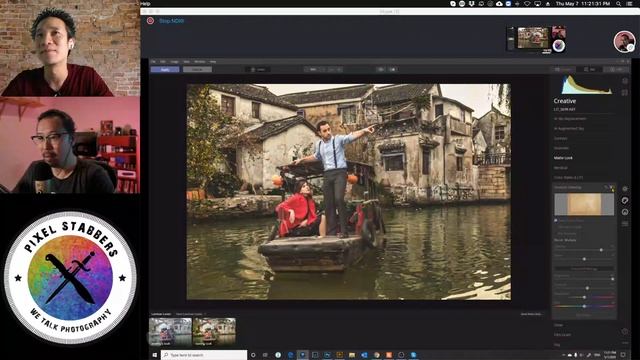
Task: Click the Type here to search box
Action: click(204, 355)
